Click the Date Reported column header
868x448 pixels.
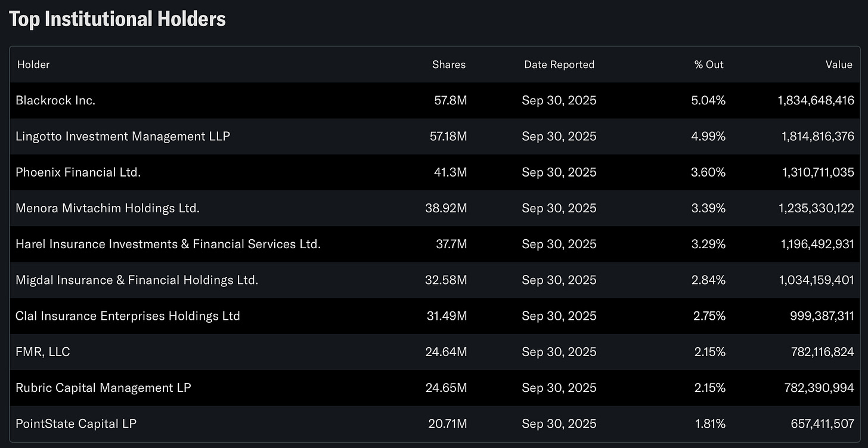coord(559,64)
